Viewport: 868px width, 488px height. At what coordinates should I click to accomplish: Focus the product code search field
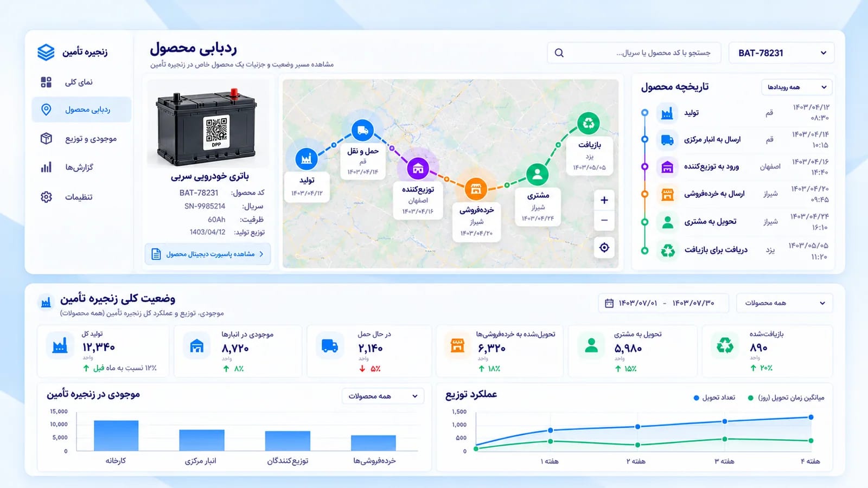pos(634,53)
